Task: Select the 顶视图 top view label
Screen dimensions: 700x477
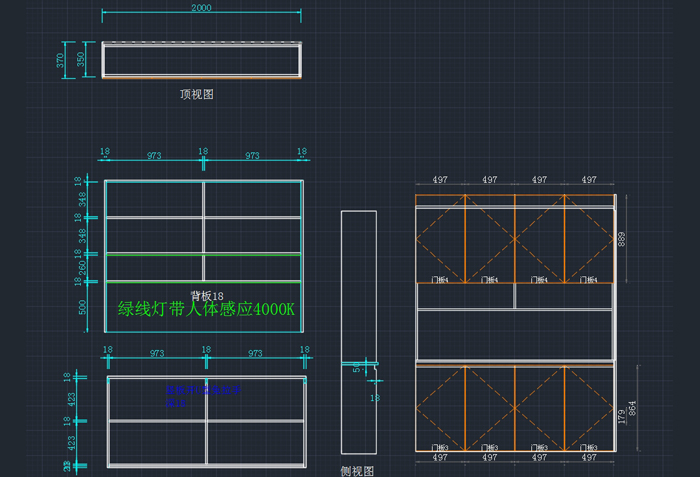Action: click(197, 95)
